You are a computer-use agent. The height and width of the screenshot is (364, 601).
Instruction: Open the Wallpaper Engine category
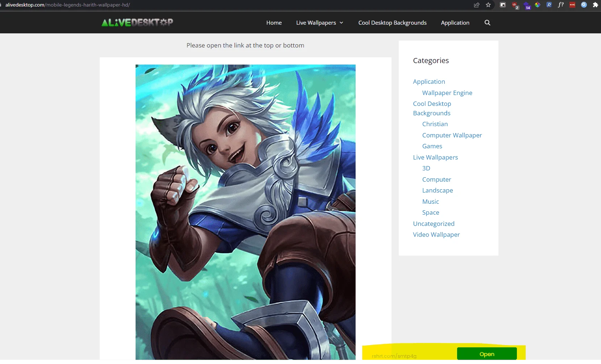click(447, 93)
